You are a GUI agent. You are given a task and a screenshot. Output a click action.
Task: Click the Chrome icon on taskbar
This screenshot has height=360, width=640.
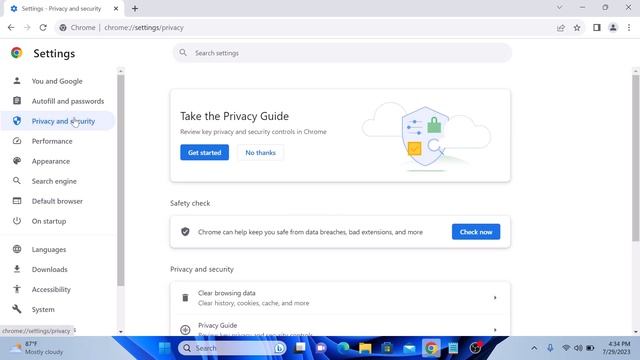(431, 348)
